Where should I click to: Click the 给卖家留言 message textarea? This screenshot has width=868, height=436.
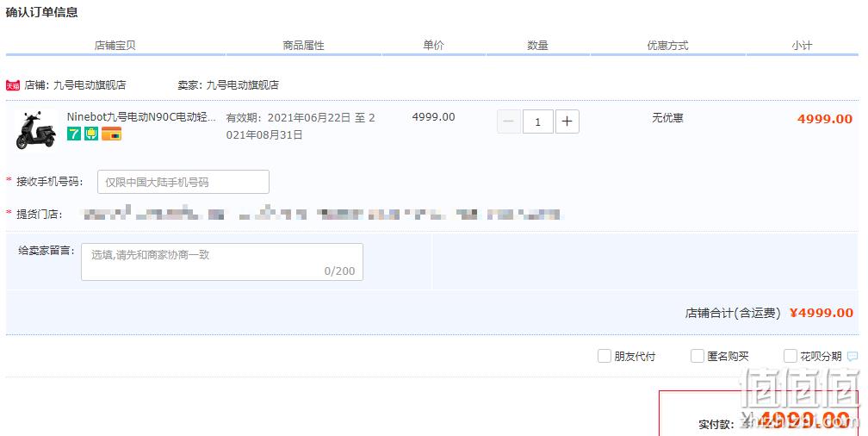[222, 262]
